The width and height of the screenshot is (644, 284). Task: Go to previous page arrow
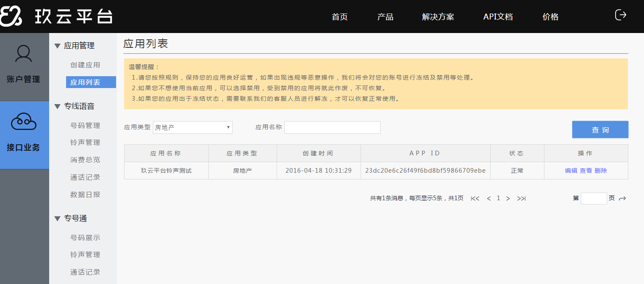click(x=489, y=199)
